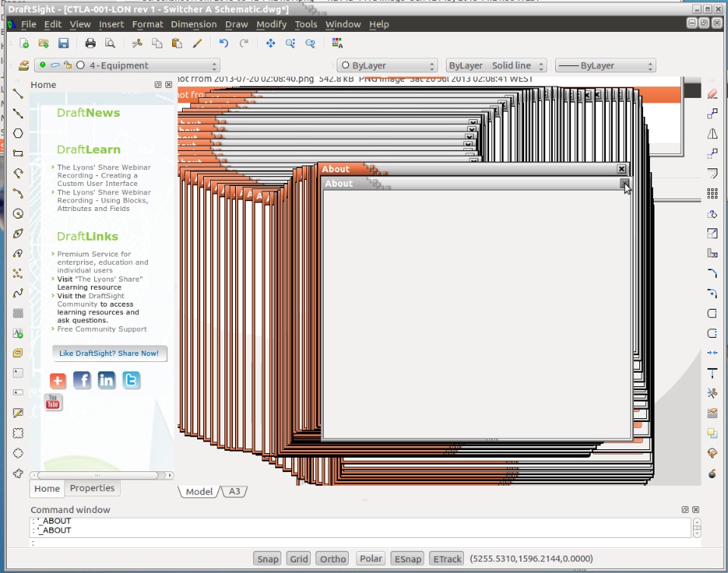Open the Modify menu

click(271, 24)
